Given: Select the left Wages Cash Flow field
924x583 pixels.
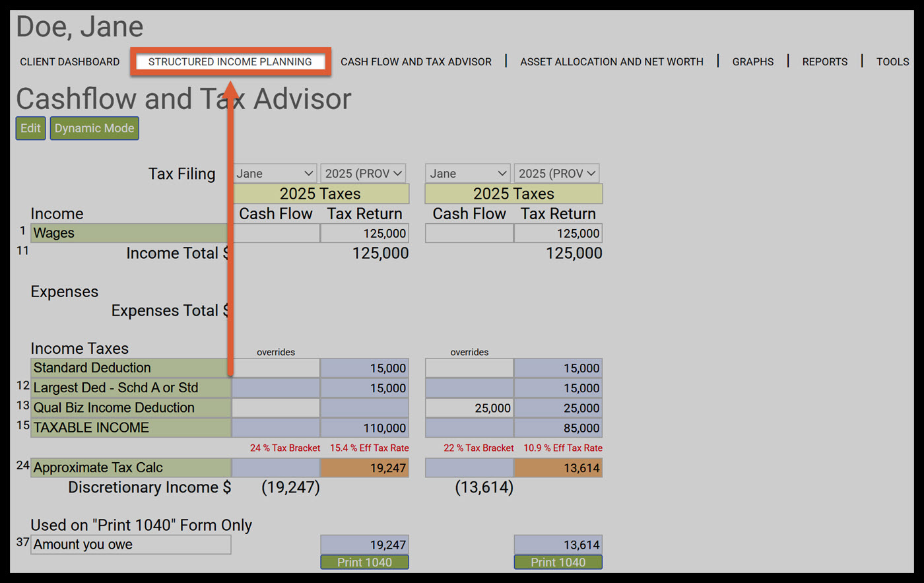Looking at the screenshot, I should point(276,233).
